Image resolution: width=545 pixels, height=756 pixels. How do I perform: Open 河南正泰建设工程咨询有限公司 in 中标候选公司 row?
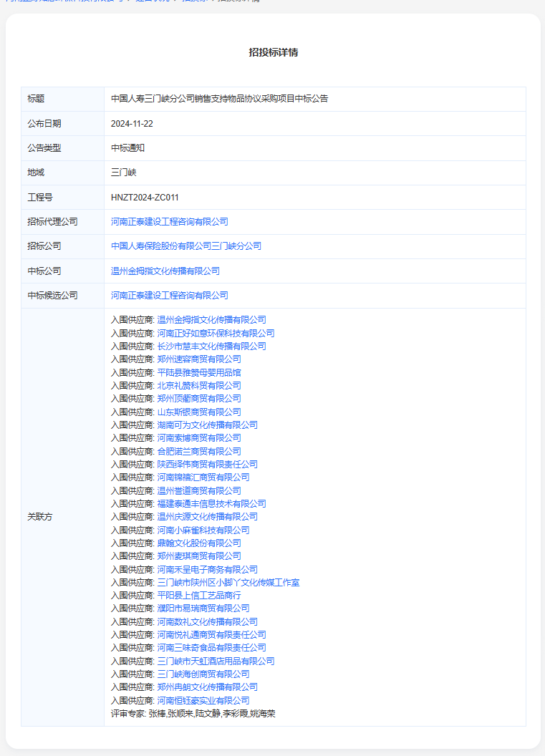(169, 296)
